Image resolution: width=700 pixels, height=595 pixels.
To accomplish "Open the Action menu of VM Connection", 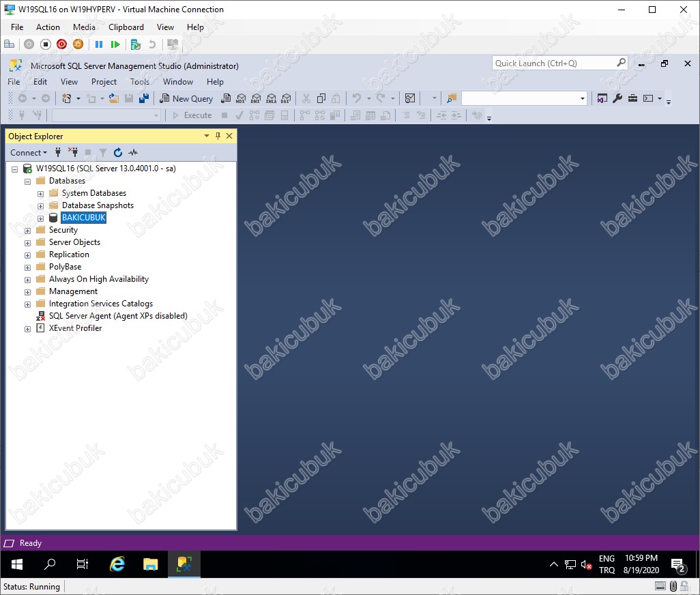I will (48, 27).
